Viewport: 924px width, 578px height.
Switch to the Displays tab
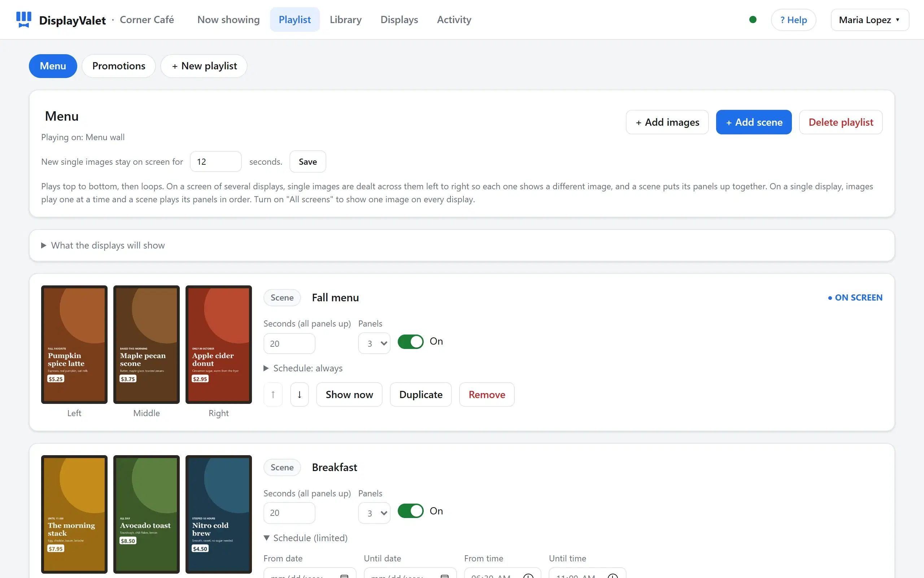click(x=399, y=20)
